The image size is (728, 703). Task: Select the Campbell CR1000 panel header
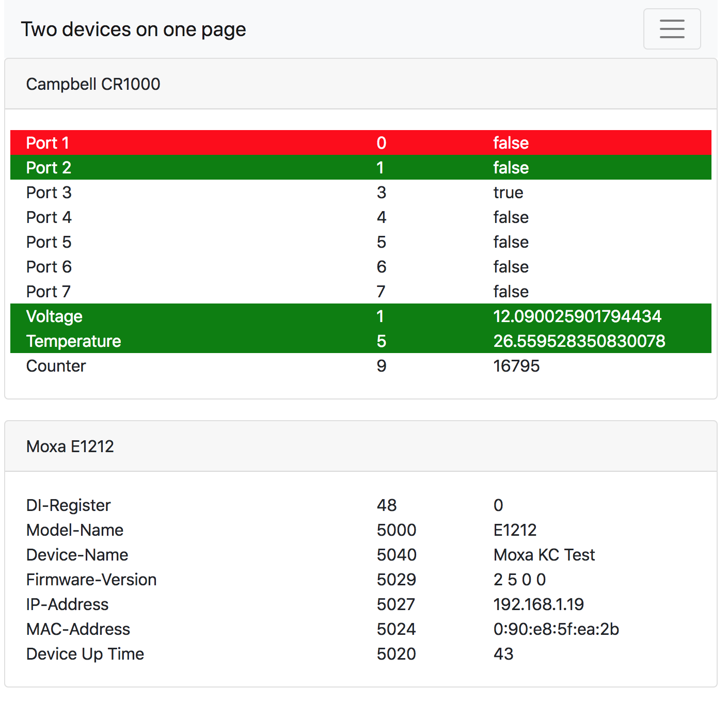point(361,84)
